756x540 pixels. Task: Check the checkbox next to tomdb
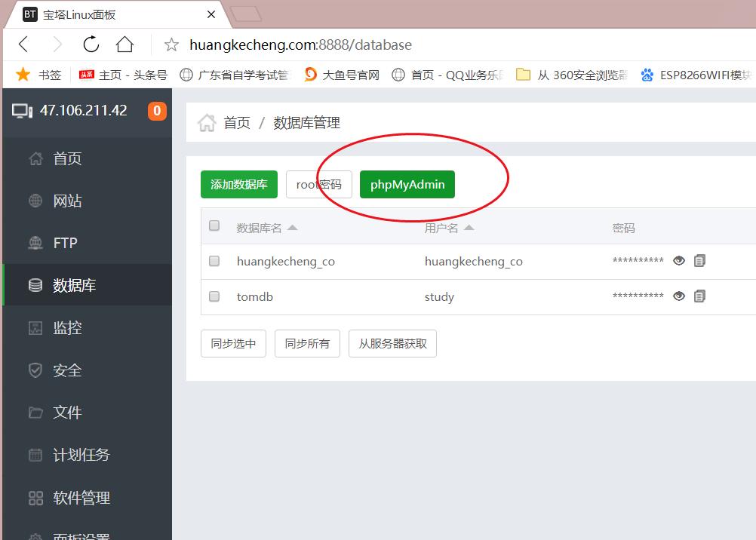click(214, 296)
